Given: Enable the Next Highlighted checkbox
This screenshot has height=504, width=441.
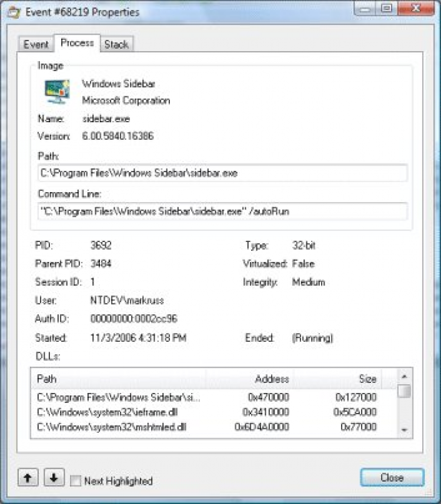Looking at the screenshot, I should [x=75, y=481].
